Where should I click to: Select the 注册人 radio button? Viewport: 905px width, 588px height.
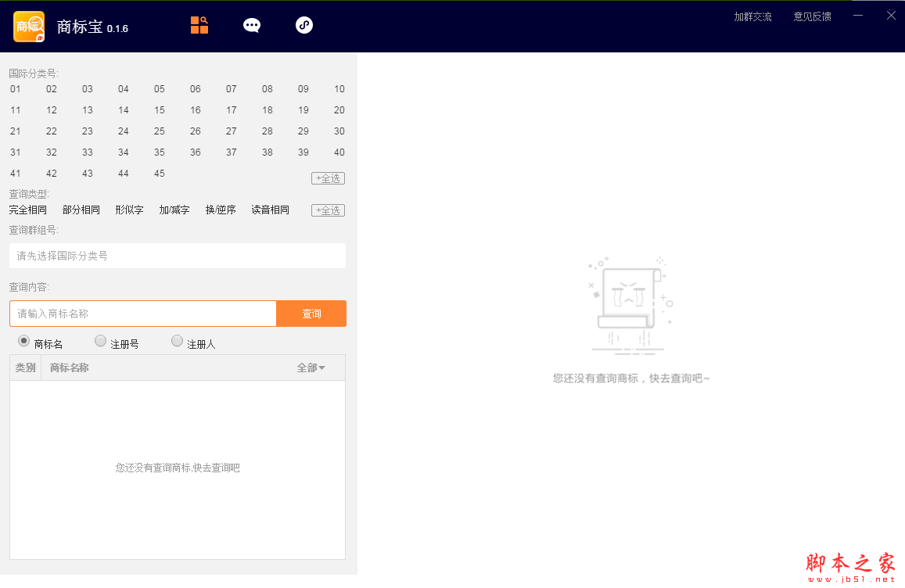(x=177, y=340)
